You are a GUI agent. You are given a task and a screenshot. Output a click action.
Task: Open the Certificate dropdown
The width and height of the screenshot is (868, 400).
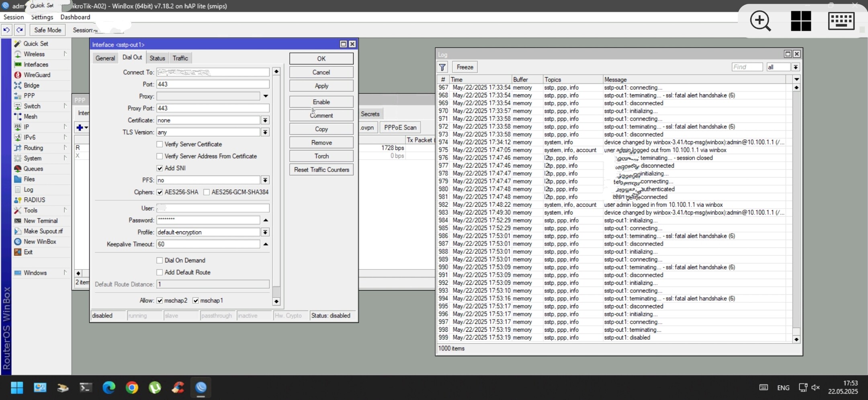265,120
